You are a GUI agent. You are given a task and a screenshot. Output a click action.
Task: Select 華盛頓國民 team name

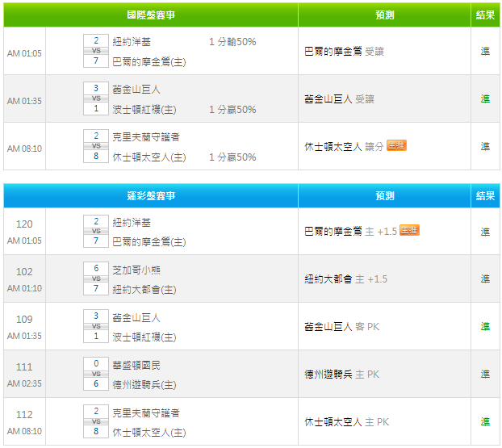(x=136, y=366)
